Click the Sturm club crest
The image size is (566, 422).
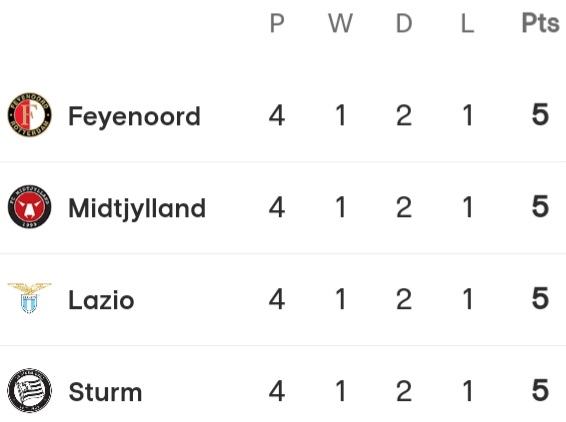30,391
